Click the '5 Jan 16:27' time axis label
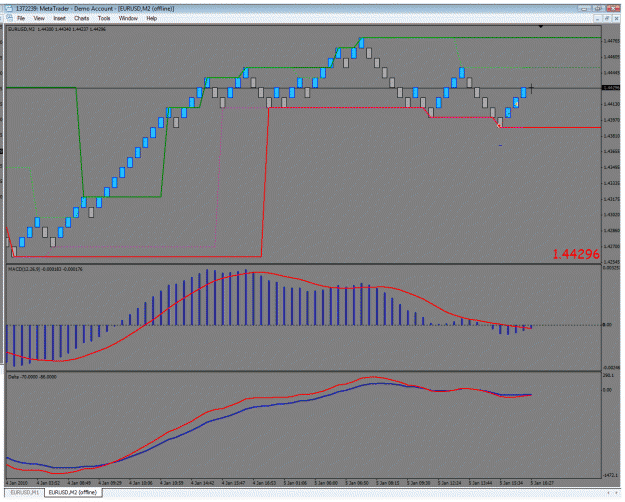Image resolution: width=625 pixels, height=502 pixels. (x=542, y=483)
